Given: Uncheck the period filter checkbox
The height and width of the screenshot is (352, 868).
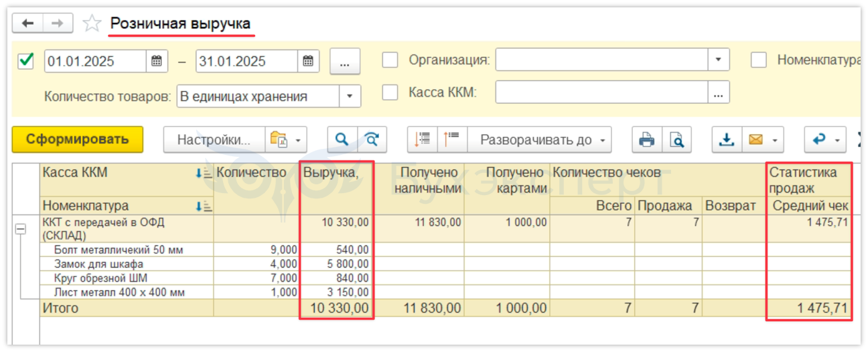Looking at the screenshot, I should point(26,60).
